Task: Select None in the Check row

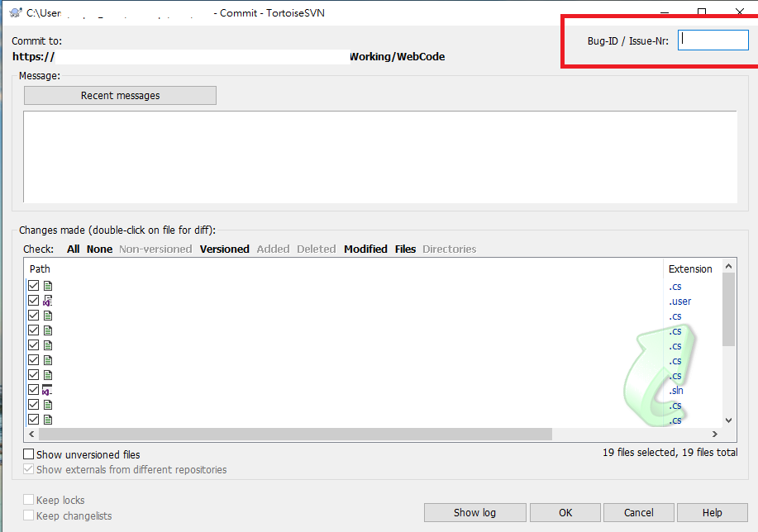Action: point(99,249)
